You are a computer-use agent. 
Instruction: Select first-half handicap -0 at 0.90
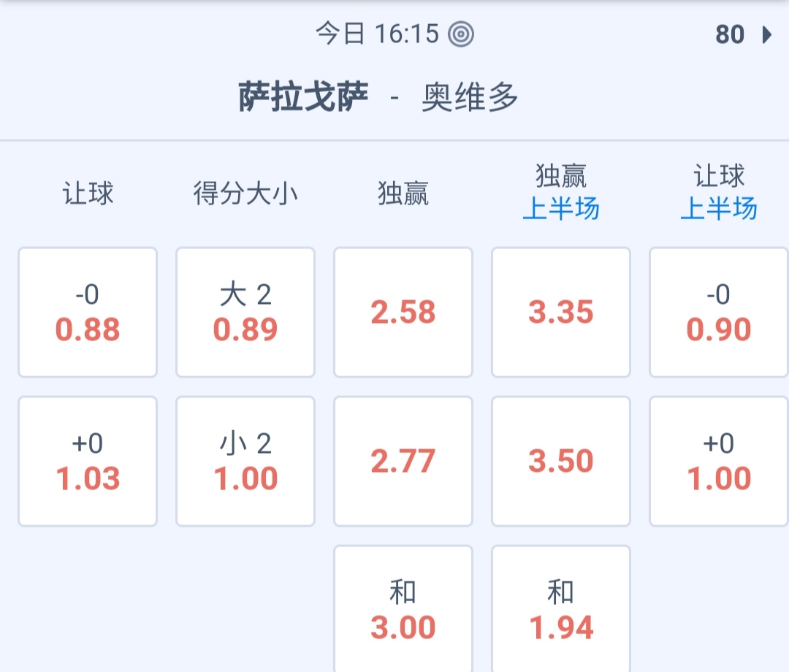tap(719, 313)
